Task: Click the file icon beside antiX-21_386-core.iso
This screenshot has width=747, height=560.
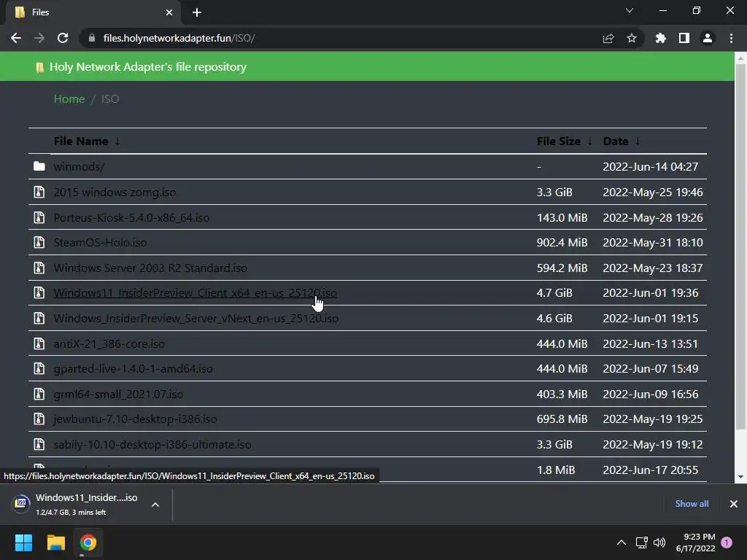Action: pyautogui.click(x=39, y=344)
